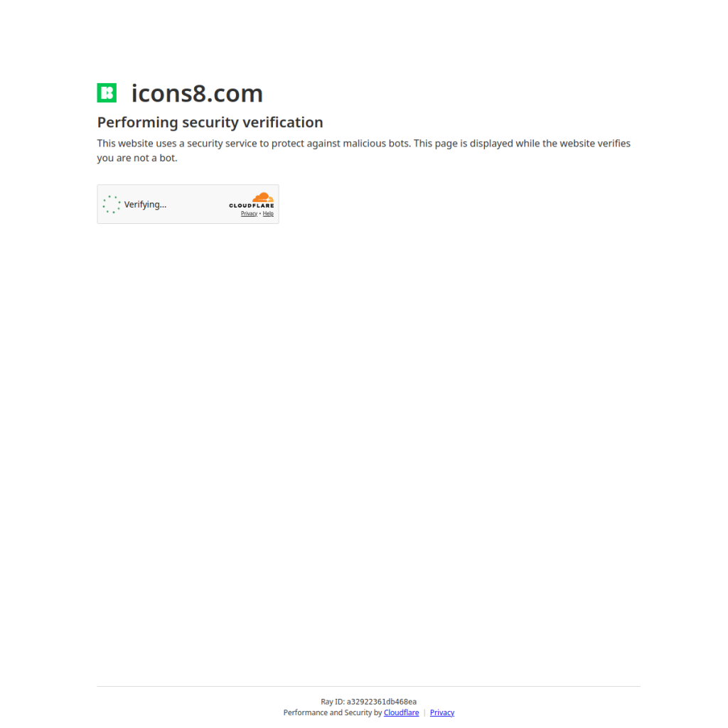Click the icons8.com site title
This screenshot has width=728, height=728.
(198, 93)
